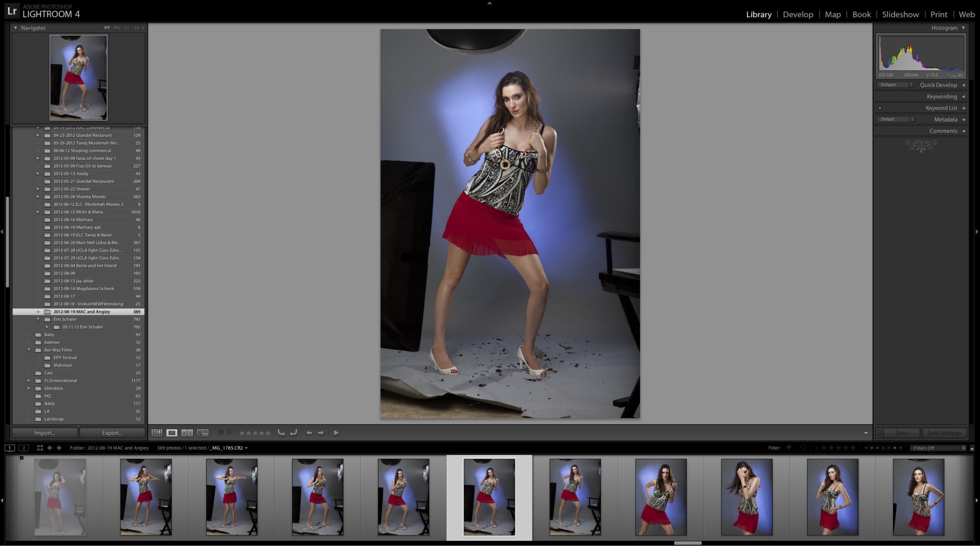Screen dimensions: 980x546
Task: Click the Export button
Action: 112,433
